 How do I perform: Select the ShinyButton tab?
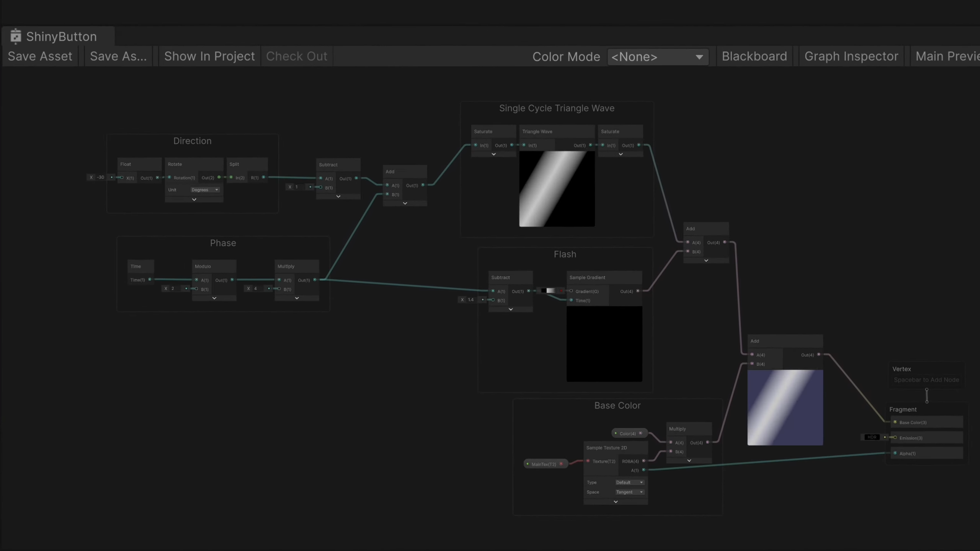[x=61, y=37]
